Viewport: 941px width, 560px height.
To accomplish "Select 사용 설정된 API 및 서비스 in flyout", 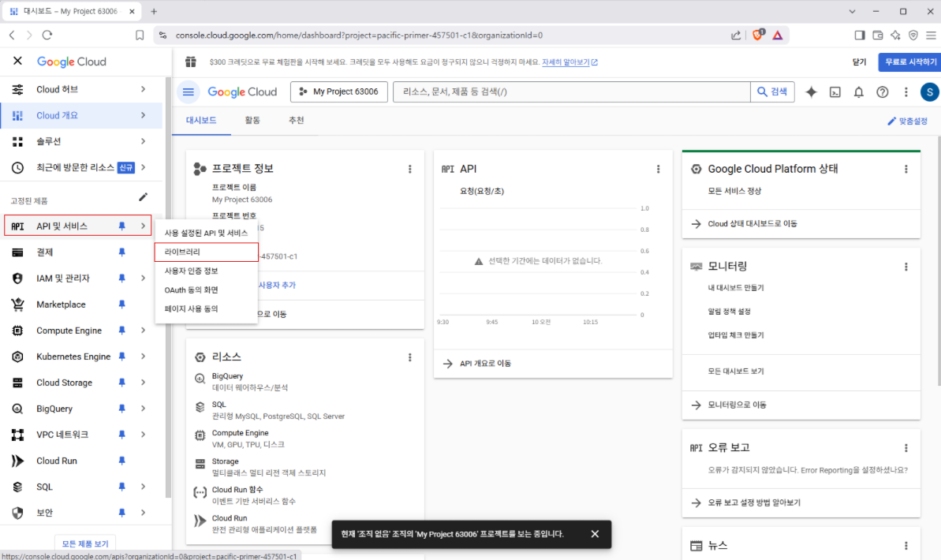I will (206, 233).
